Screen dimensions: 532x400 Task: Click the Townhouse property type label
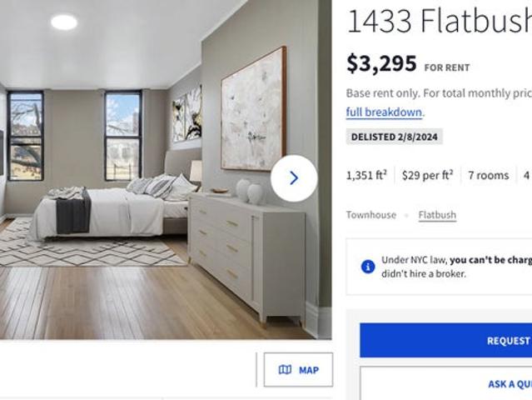point(371,215)
